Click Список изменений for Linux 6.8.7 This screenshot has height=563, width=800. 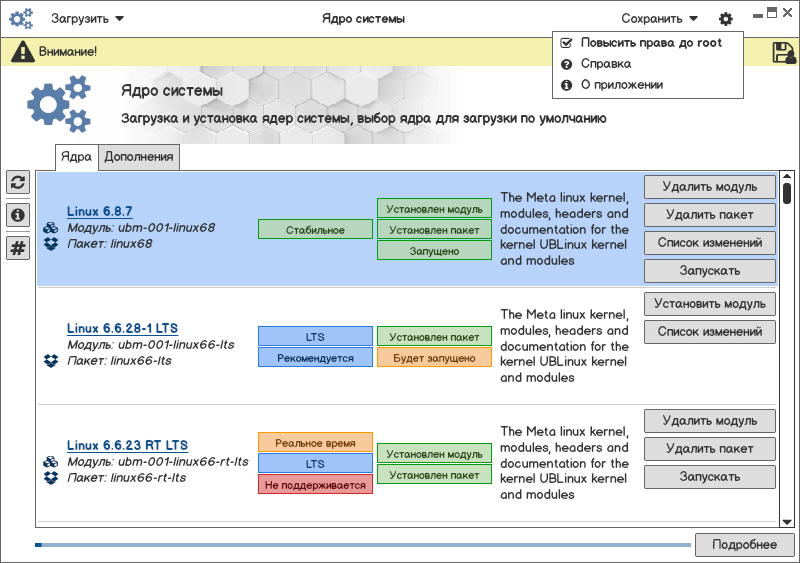tap(710, 243)
